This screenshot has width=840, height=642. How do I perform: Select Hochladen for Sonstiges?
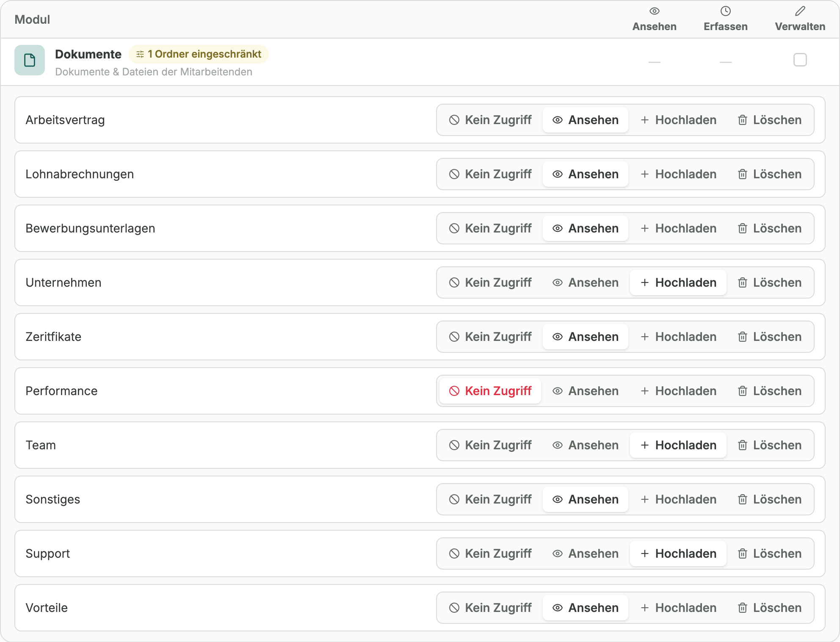point(678,499)
